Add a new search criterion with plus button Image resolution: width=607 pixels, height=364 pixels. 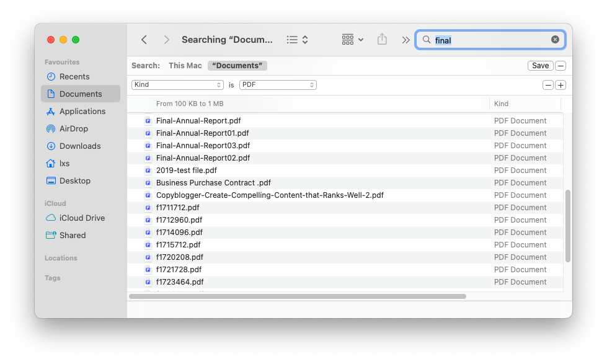click(561, 84)
